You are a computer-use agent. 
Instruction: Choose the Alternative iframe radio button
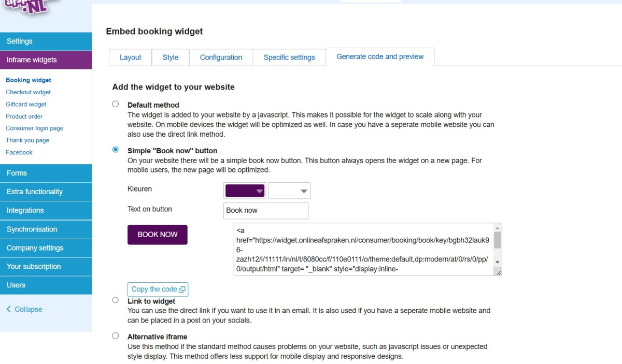tap(116, 336)
